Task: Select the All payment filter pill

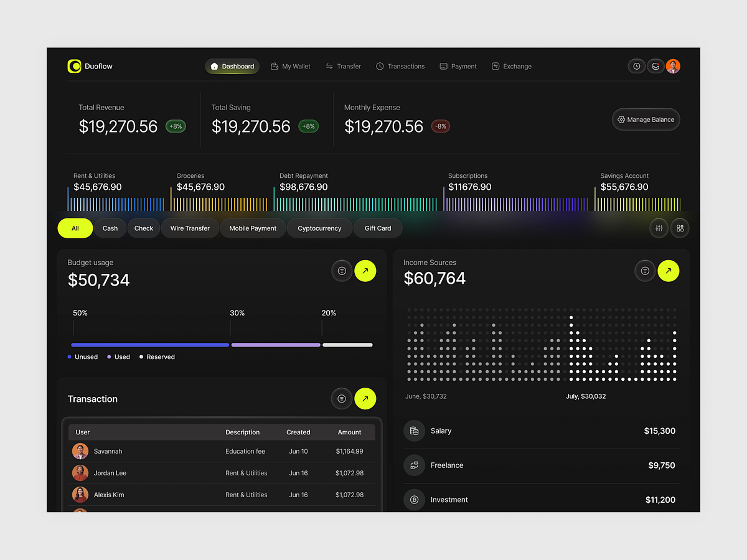Action: pos(75,228)
